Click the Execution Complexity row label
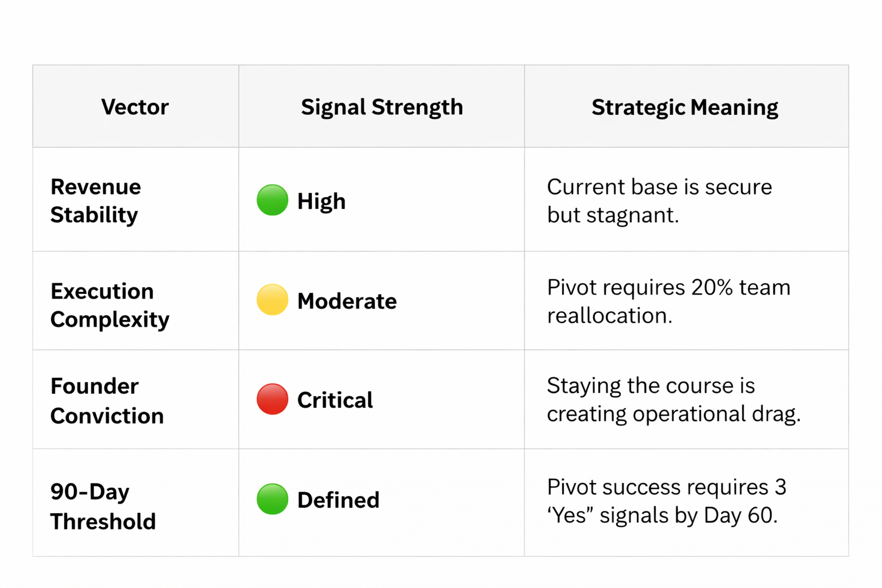Image resolution: width=882 pixels, height=588 pixels. [110, 305]
